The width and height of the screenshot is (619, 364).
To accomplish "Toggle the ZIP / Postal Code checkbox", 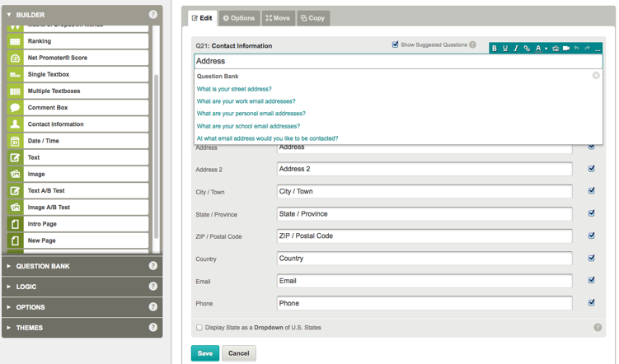I will click(591, 236).
